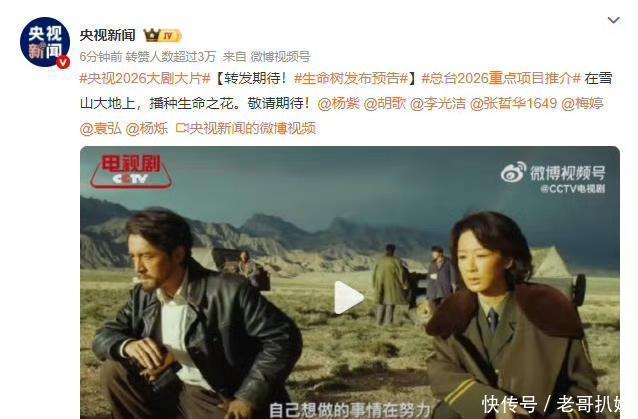Open the 央视新闻的微博视频 link
The height and width of the screenshot is (419, 638).
click(246, 129)
